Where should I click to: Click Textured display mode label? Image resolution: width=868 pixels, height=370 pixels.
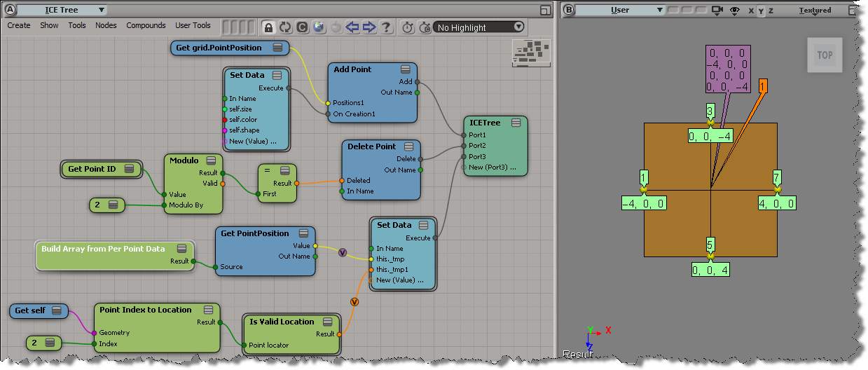pos(815,11)
